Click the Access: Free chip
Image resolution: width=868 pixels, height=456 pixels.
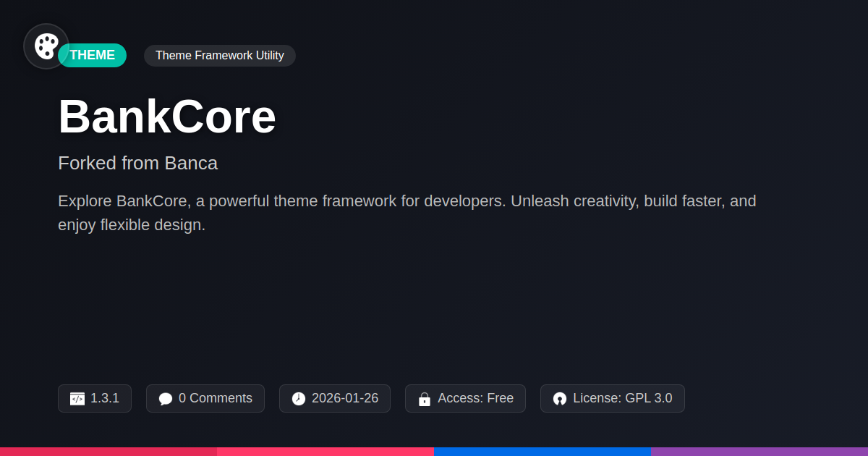465,399
